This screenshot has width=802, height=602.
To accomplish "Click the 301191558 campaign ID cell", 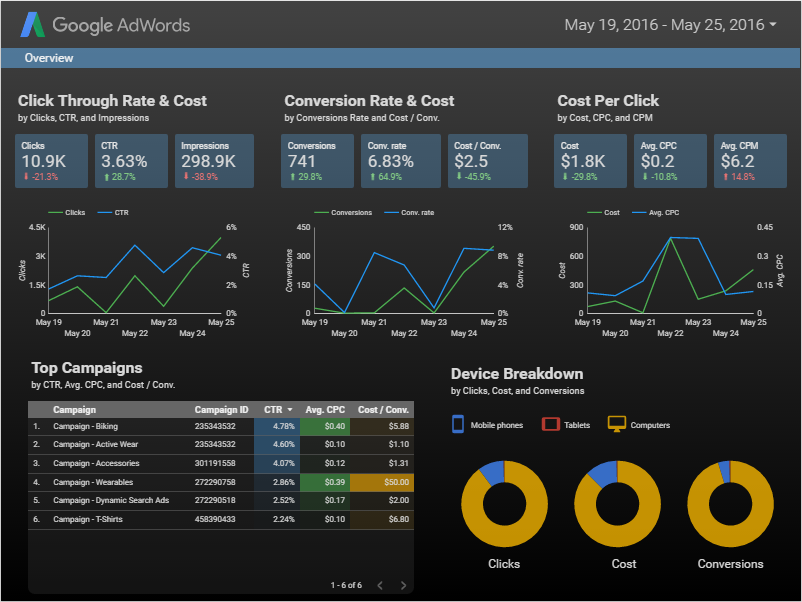I will [215, 463].
